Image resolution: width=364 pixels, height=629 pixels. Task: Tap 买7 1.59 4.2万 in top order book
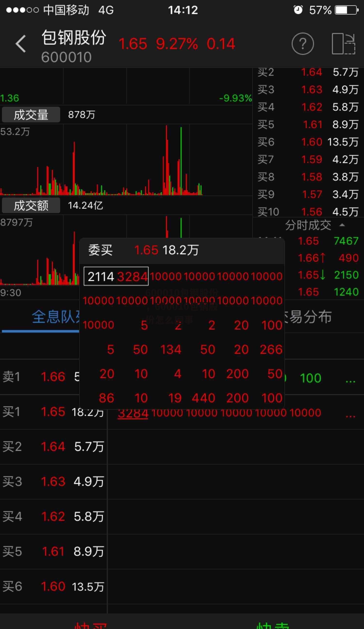coord(308,159)
